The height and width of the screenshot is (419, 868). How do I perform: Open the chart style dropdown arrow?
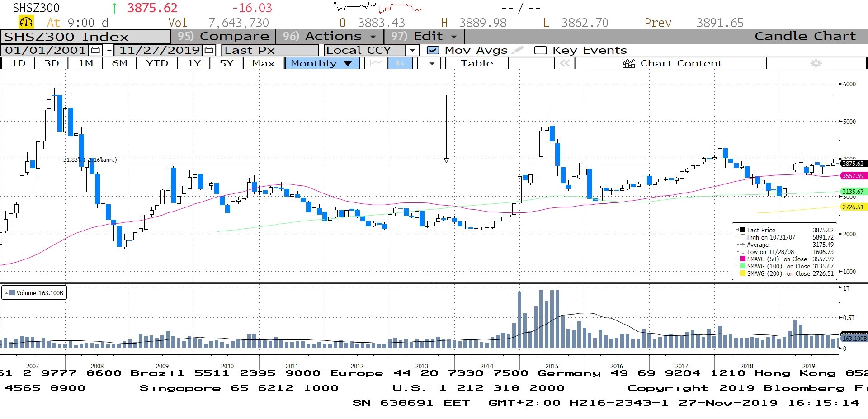click(432, 63)
